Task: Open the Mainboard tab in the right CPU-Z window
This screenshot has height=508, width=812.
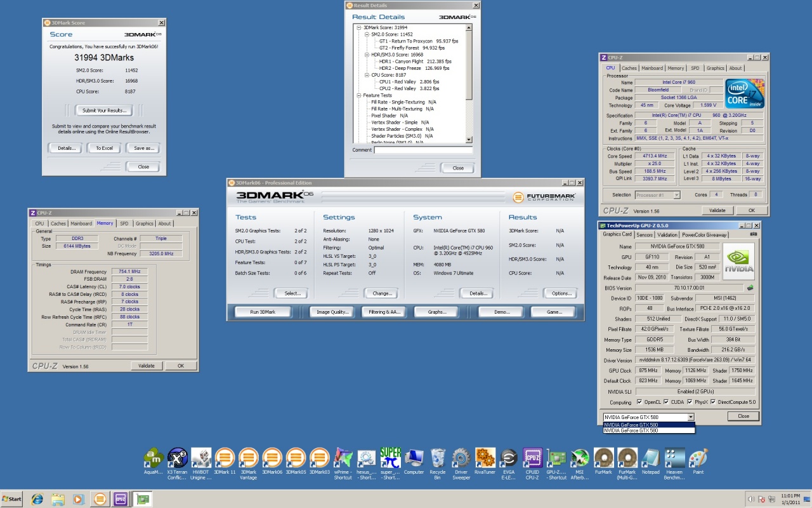Action: coord(652,68)
